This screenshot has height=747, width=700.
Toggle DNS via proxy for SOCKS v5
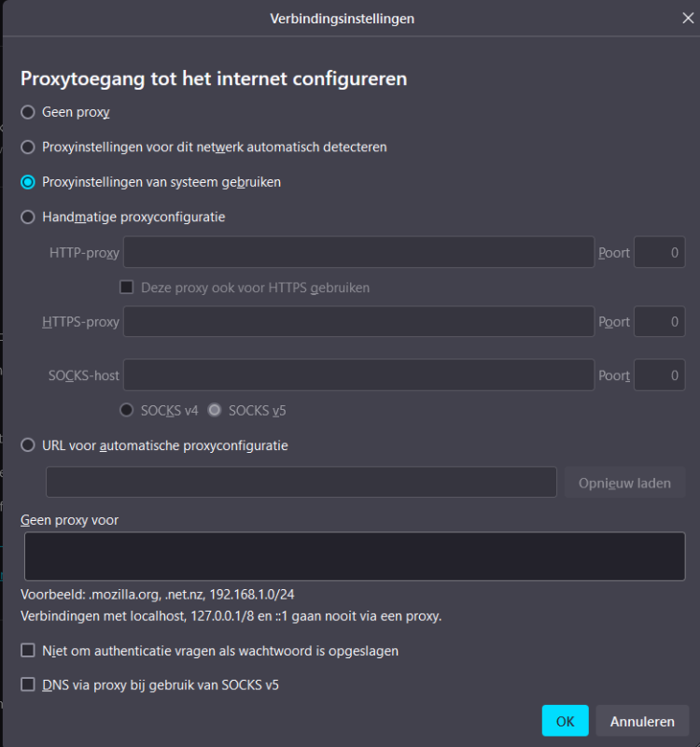pyautogui.click(x=28, y=684)
